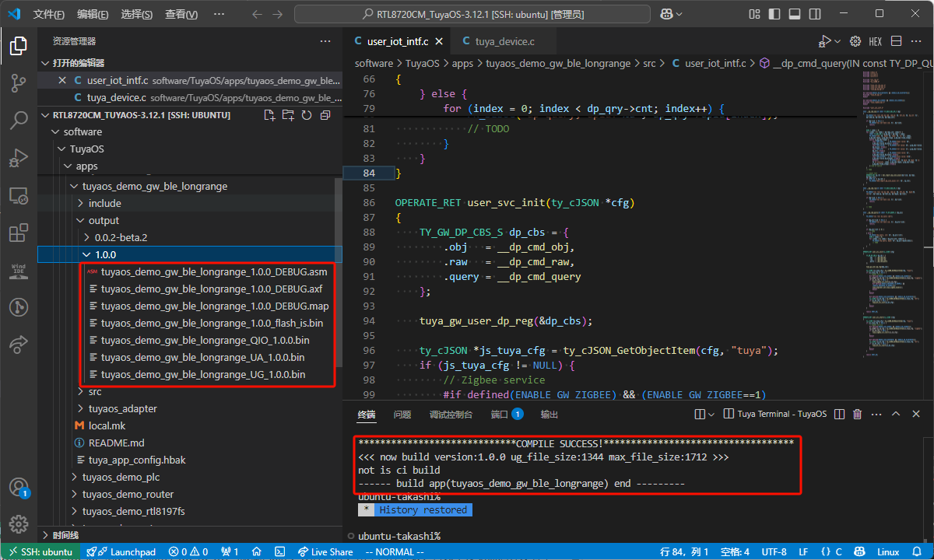Open the 选择(S) menu
This screenshot has height=560, width=934.
coord(137,14)
